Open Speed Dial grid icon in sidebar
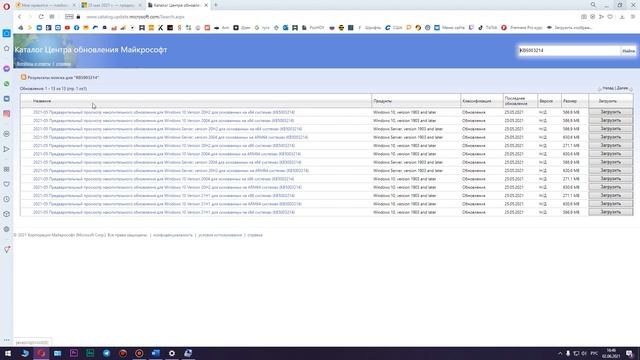 (7, 169)
